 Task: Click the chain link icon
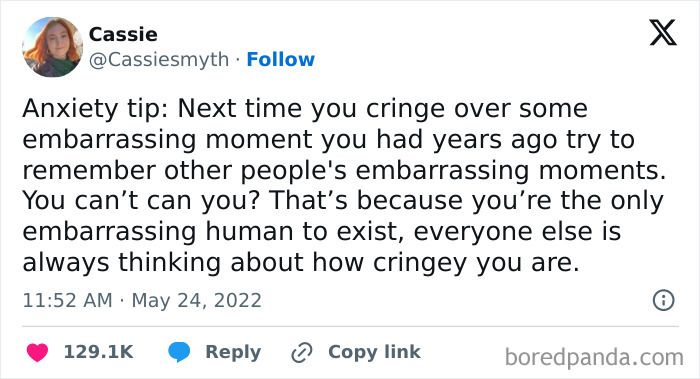[302, 352]
